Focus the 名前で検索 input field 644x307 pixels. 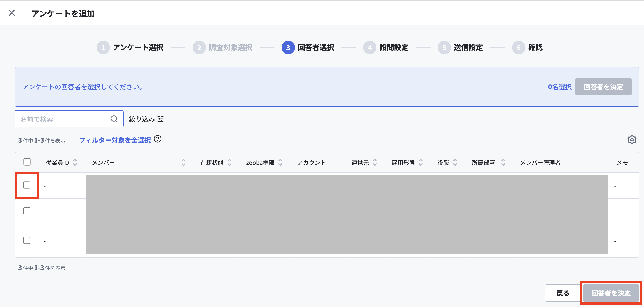[60, 119]
